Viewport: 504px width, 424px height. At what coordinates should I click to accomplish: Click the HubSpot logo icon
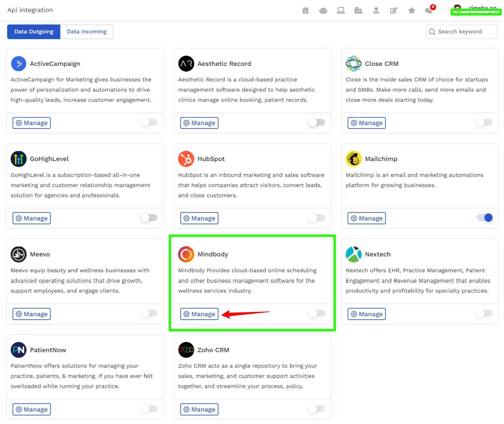pyautogui.click(x=186, y=159)
